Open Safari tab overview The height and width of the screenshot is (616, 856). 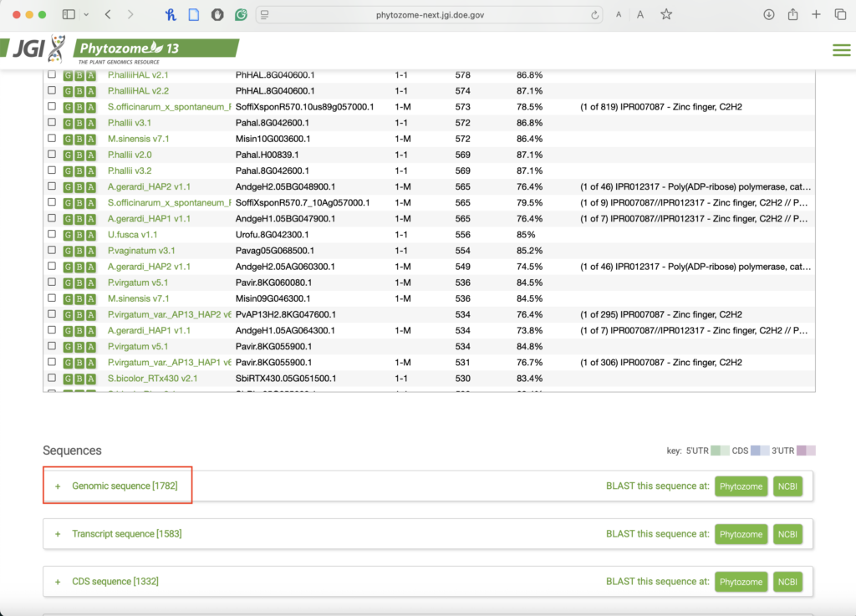point(840,14)
